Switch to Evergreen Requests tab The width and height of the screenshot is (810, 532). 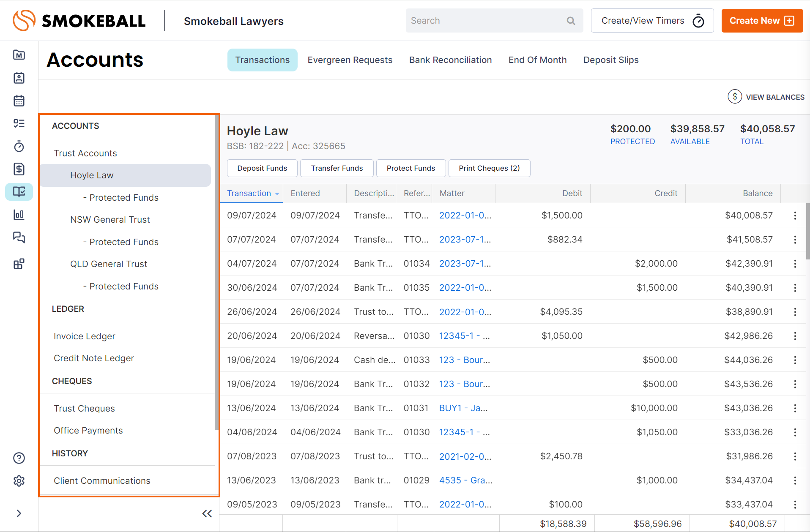[350, 60]
